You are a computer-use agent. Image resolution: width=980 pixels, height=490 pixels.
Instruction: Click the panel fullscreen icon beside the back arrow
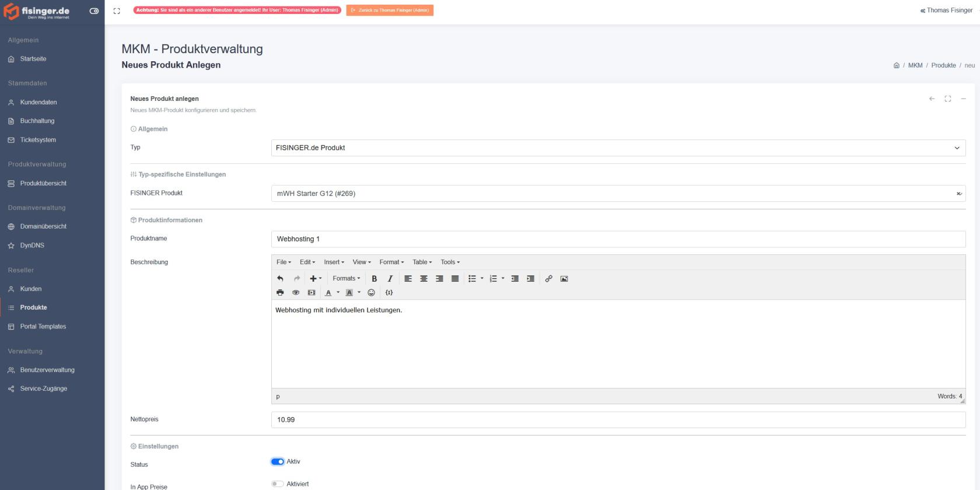tap(948, 99)
